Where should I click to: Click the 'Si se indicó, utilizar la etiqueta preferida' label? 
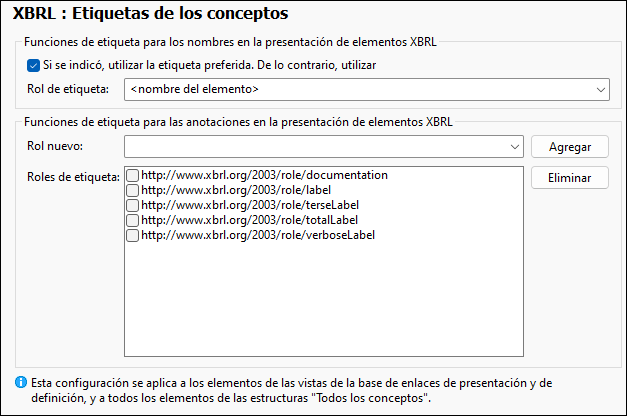click(x=210, y=65)
